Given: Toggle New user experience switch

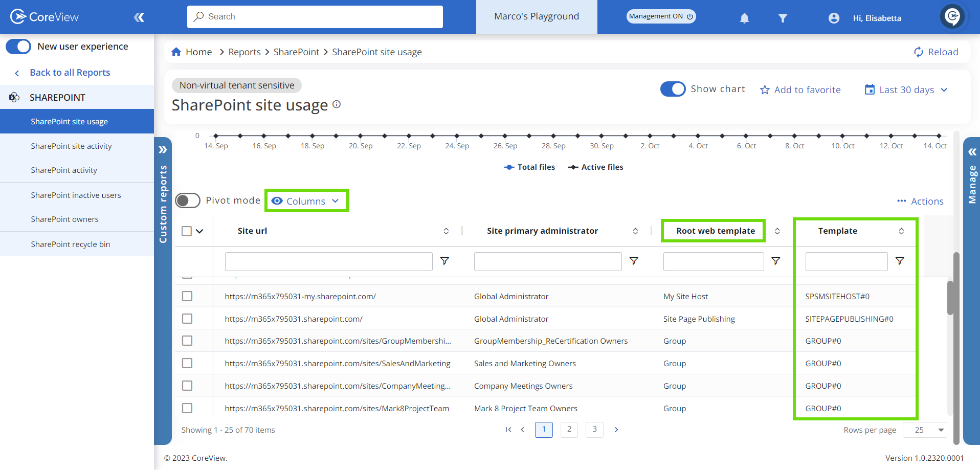Looking at the screenshot, I should click(18, 47).
